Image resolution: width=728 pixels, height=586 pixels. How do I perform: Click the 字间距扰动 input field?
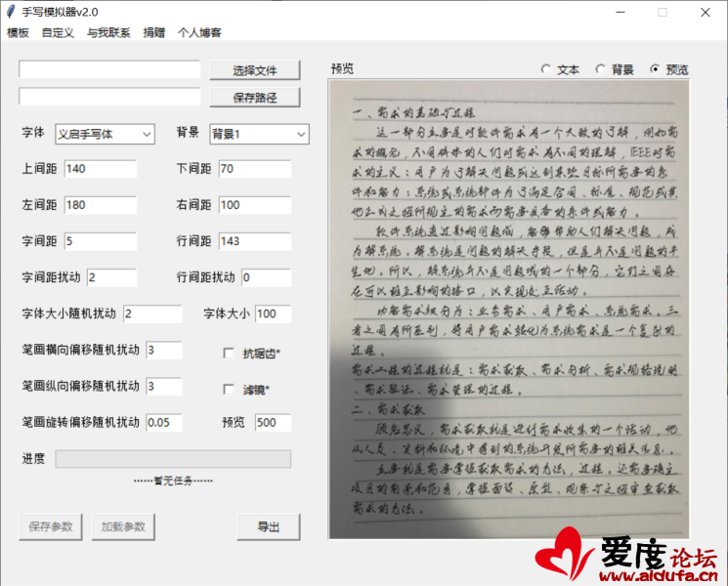112,277
